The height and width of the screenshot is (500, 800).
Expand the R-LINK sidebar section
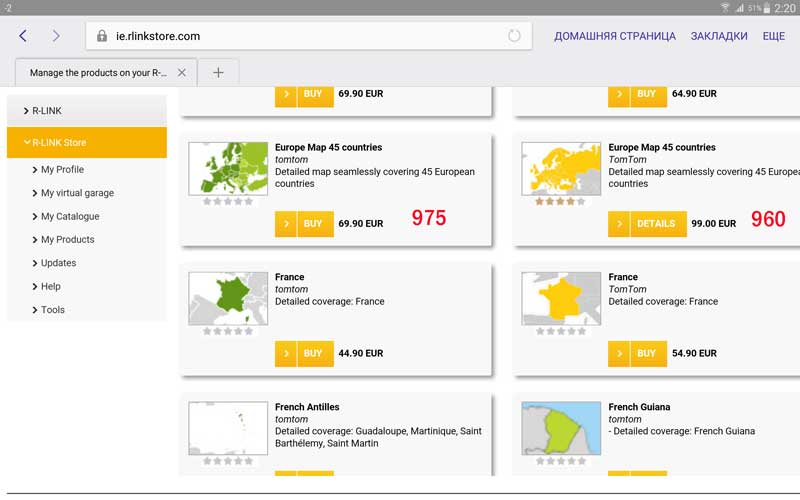tap(87, 111)
